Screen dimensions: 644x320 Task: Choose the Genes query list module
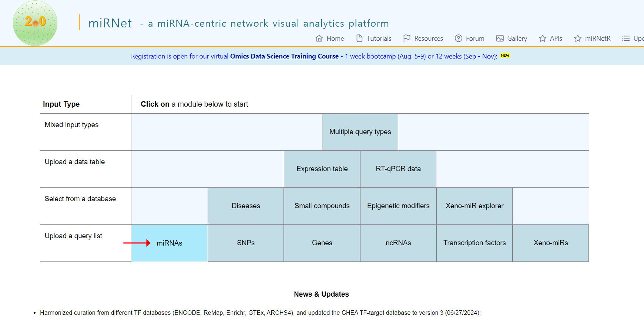click(x=322, y=243)
